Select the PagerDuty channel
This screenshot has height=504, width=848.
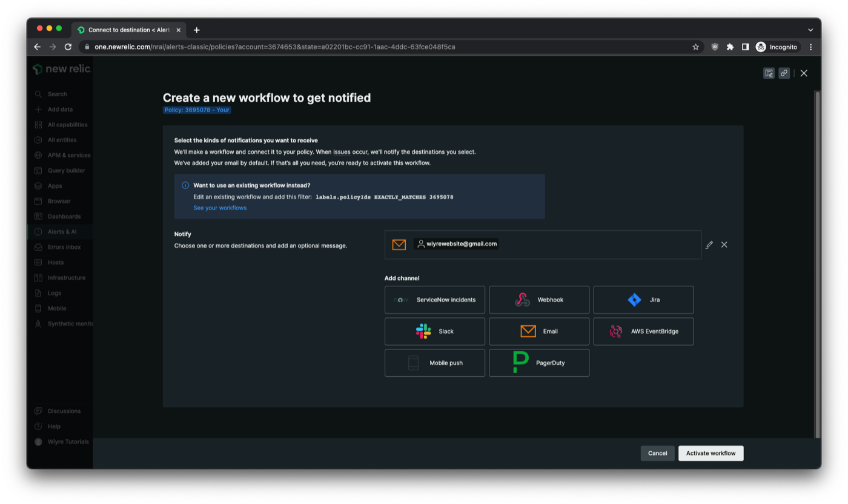coord(539,363)
